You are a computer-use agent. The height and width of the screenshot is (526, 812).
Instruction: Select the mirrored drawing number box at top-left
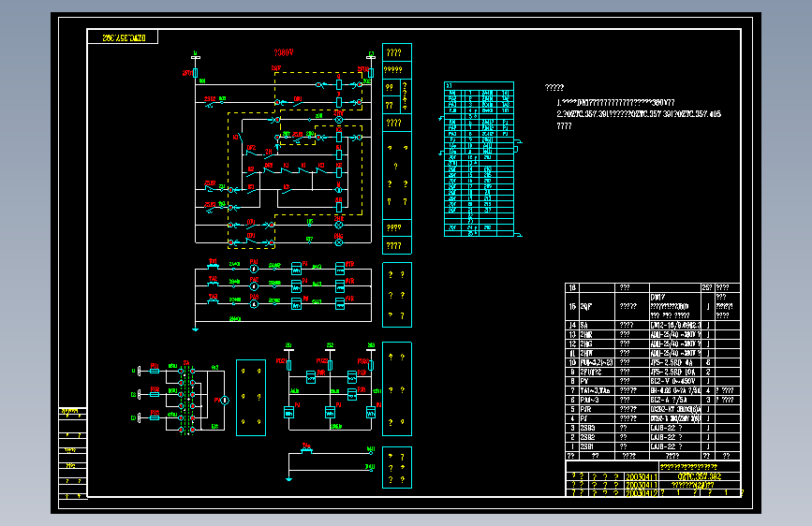(124, 37)
